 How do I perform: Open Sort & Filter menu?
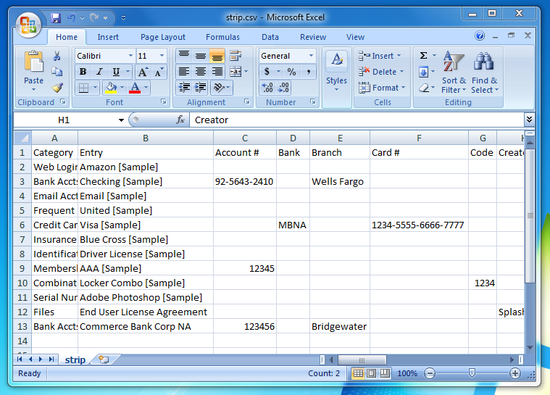pos(454,73)
